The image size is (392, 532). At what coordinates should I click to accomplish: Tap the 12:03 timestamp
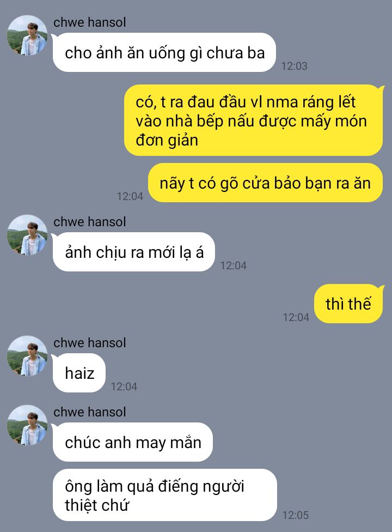pos(294,66)
